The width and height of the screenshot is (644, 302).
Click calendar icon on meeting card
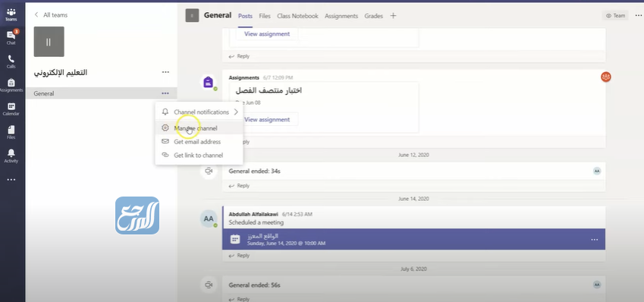pos(235,239)
